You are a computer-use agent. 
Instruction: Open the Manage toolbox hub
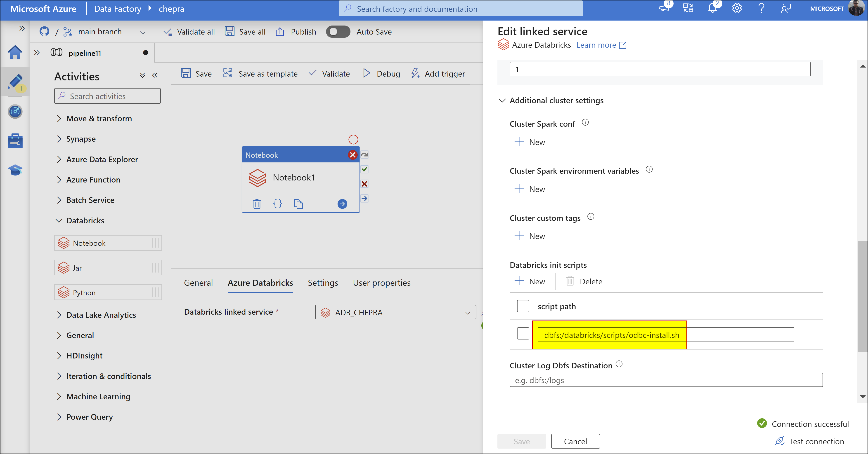point(15,141)
